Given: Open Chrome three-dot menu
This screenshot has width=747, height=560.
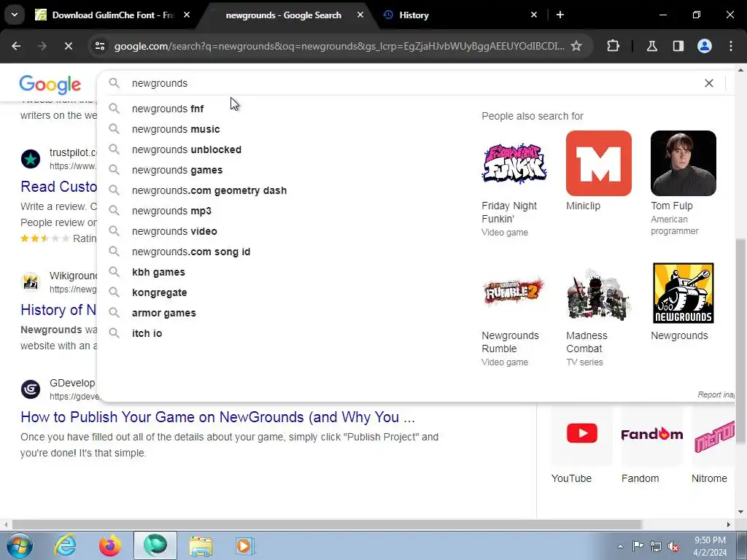Looking at the screenshot, I should (731, 46).
